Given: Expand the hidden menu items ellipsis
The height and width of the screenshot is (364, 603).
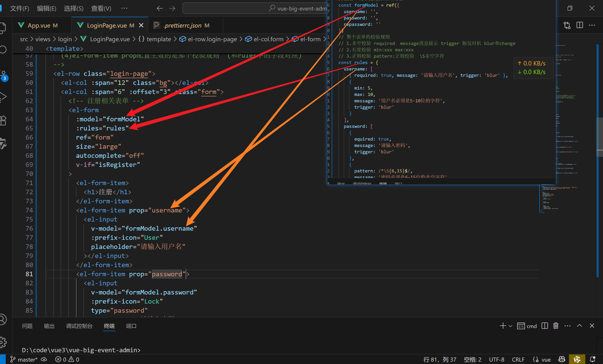Looking at the screenshot, I should point(124,8).
